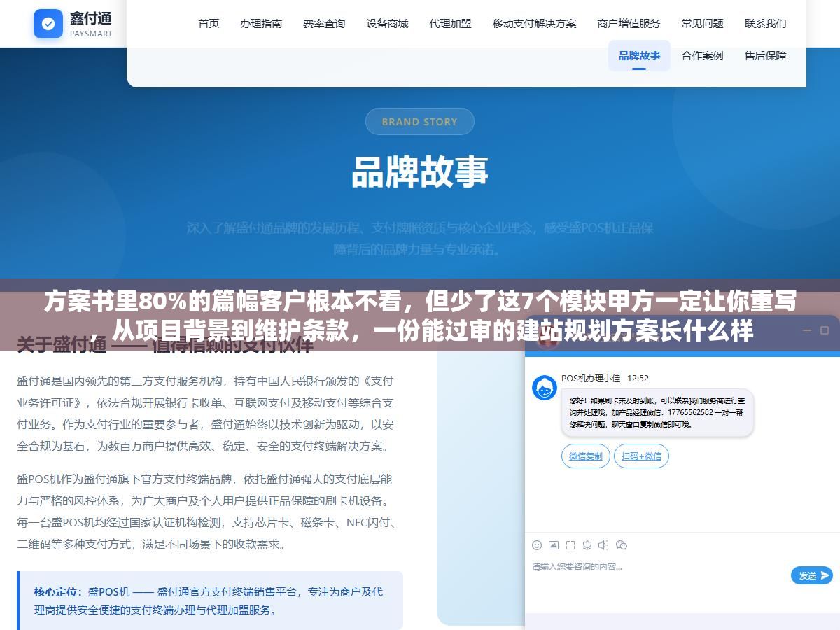Minimize the chat window
The width and height of the screenshot is (840, 630).
coord(806,330)
